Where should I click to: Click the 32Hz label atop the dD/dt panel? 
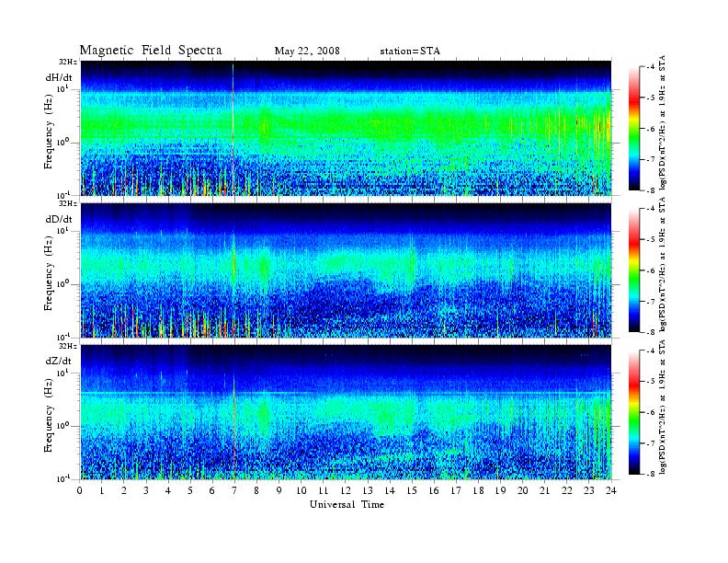[x=68, y=203]
